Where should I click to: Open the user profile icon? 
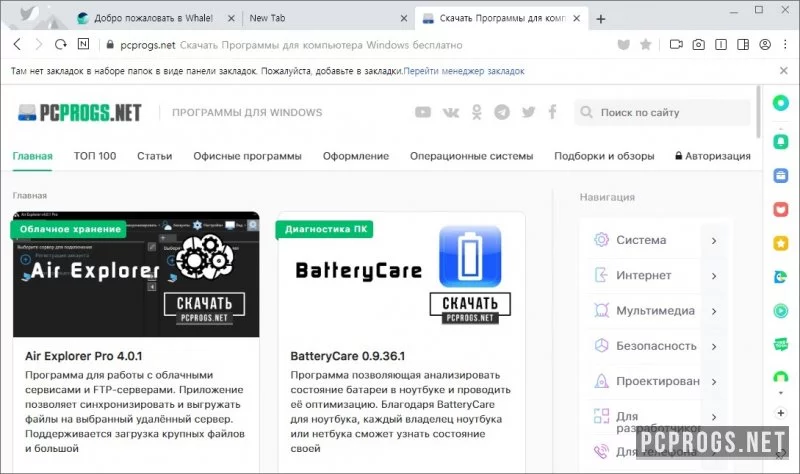(765, 44)
